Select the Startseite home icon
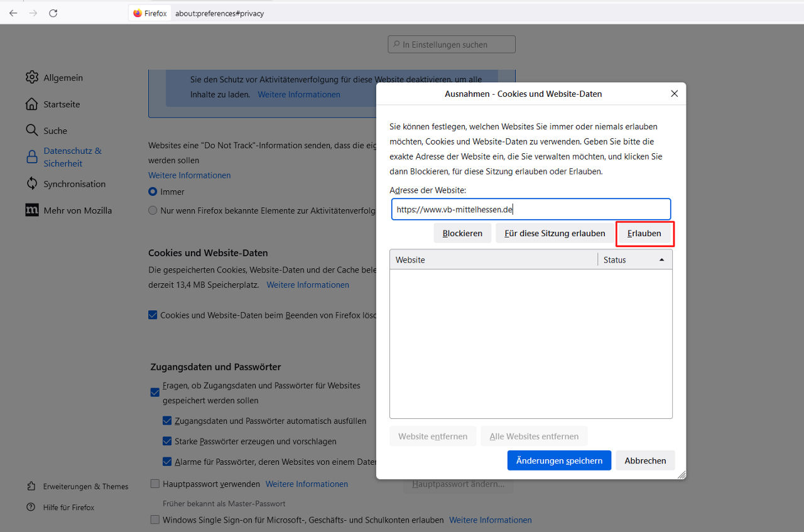 click(32, 104)
